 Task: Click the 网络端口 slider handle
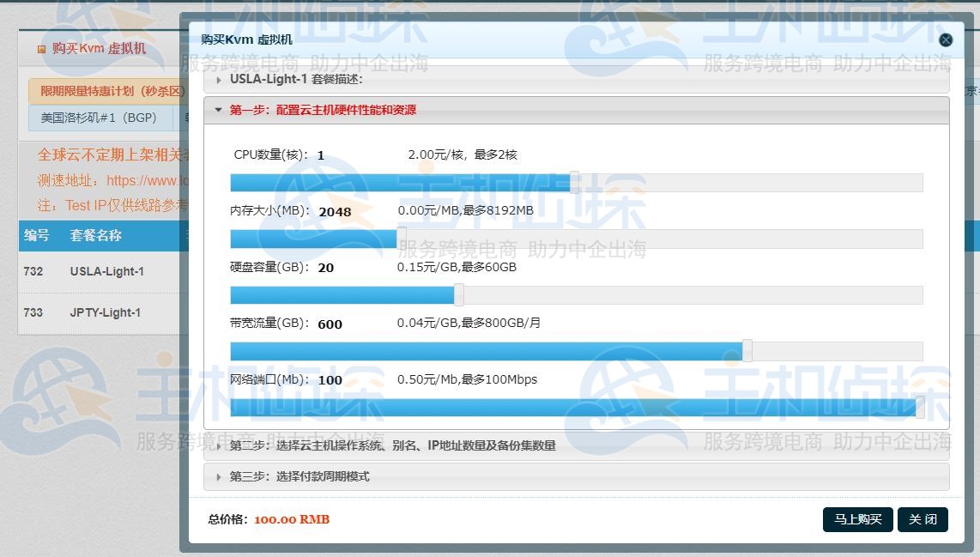[x=920, y=407]
